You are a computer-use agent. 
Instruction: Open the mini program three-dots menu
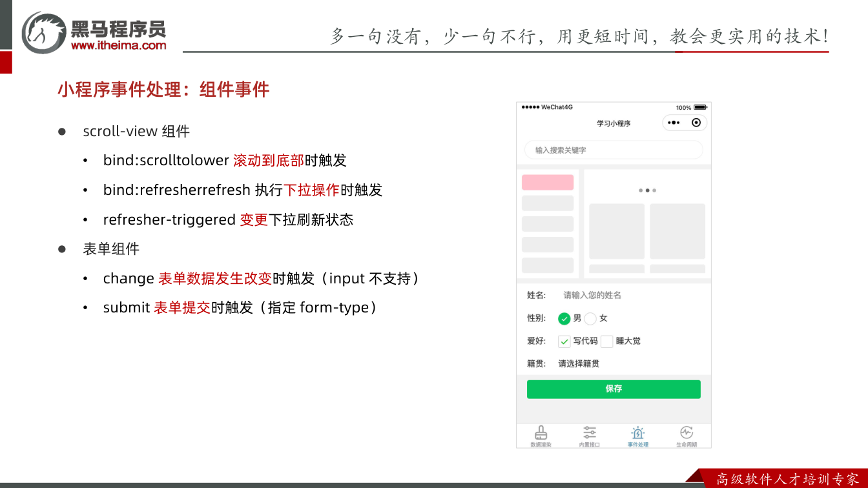674,123
